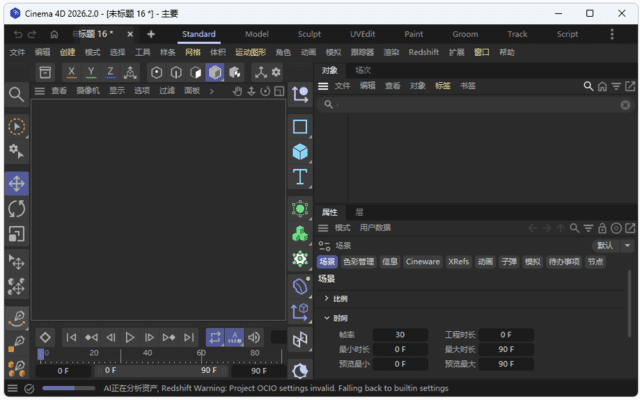
Task: Click the coordinate system icon
Action: point(130,73)
